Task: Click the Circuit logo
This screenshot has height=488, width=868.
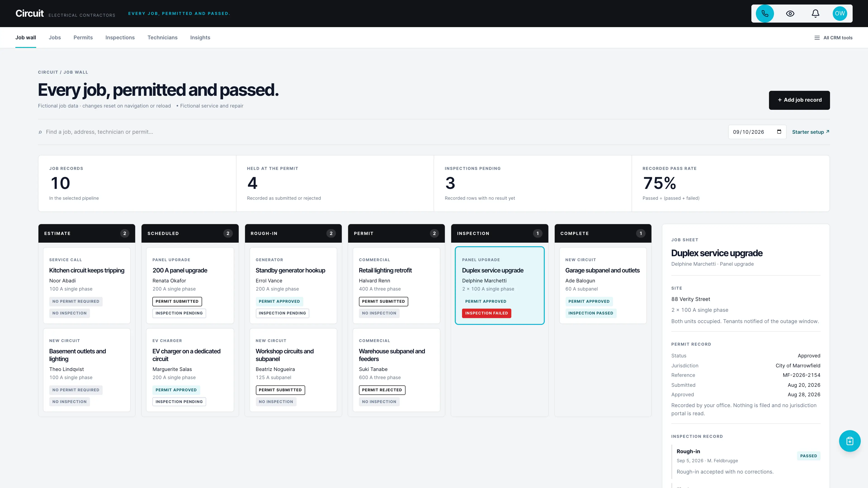Action: point(30,14)
